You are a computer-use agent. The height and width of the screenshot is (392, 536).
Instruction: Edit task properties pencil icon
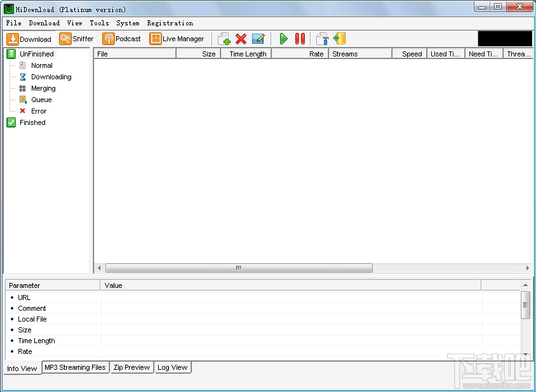click(x=258, y=39)
